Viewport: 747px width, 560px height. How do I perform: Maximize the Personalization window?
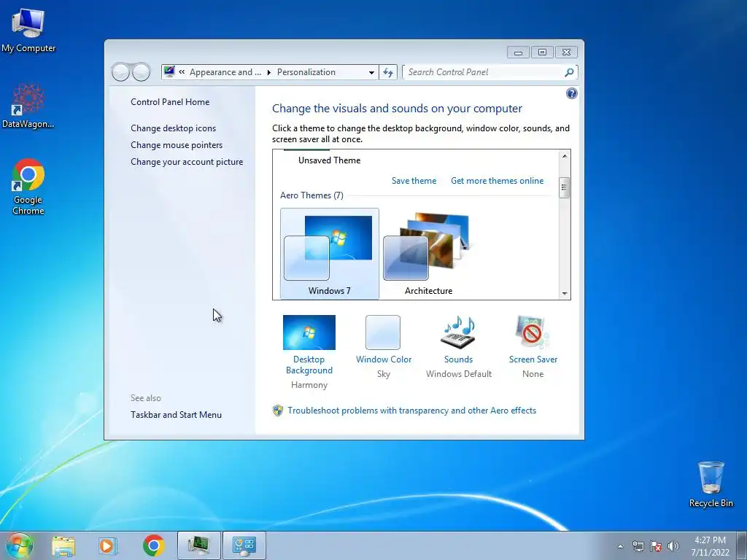pos(542,52)
